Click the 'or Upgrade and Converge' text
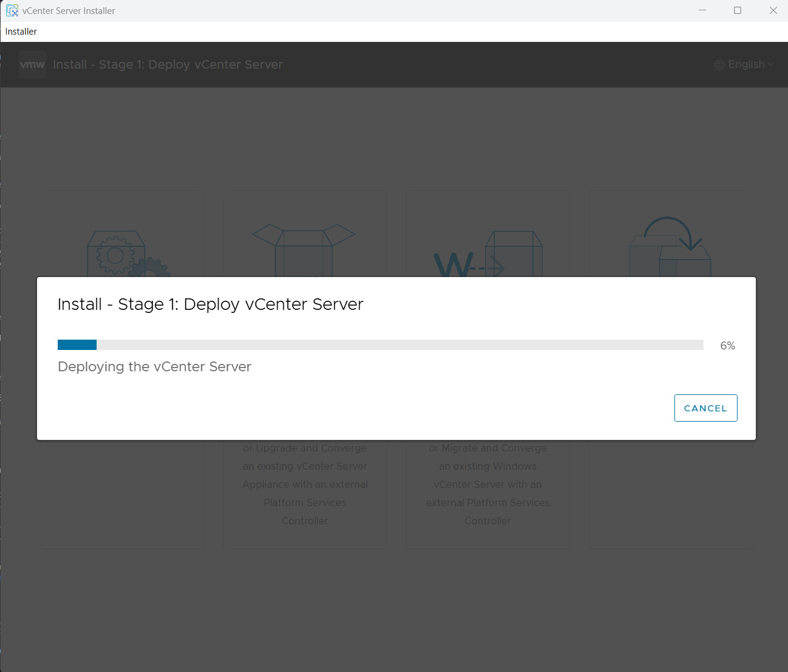The width and height of the screenshot is (788, 672). pos(305,448)
